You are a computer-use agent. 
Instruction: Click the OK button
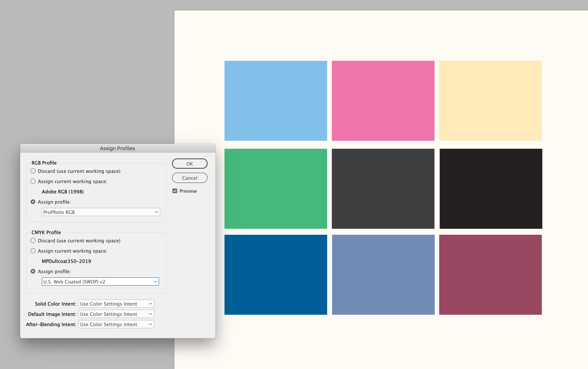point(190,164)
